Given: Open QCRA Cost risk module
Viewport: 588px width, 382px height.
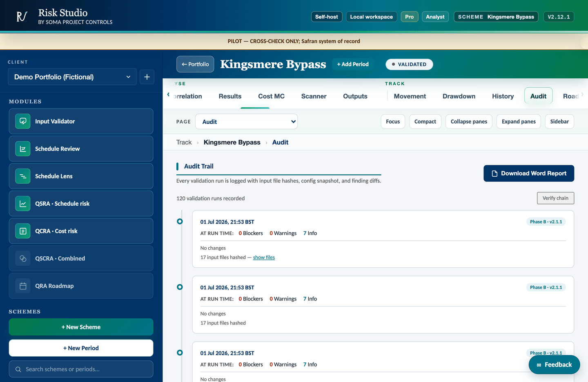Looking at the screenshot, I should [81, 231].
